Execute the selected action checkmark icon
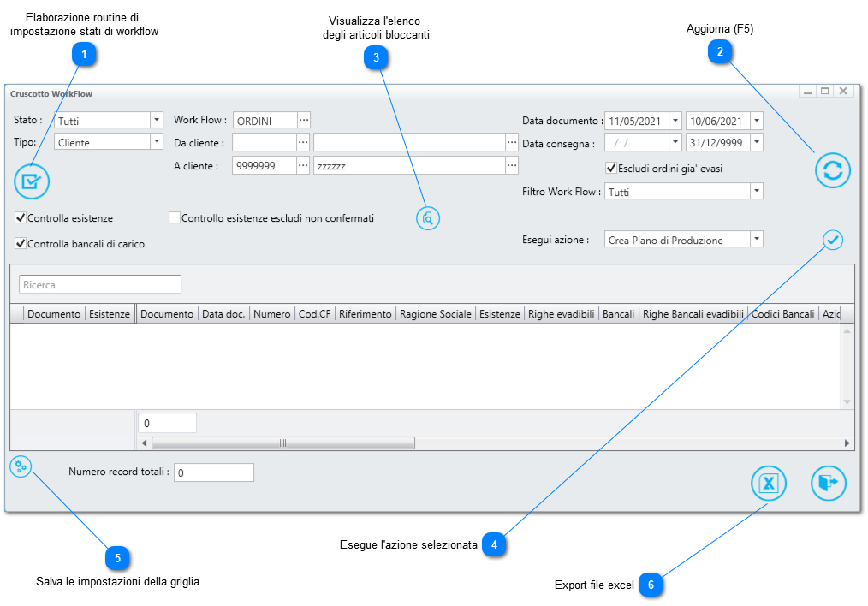868x606 pixels. (833, 240)
